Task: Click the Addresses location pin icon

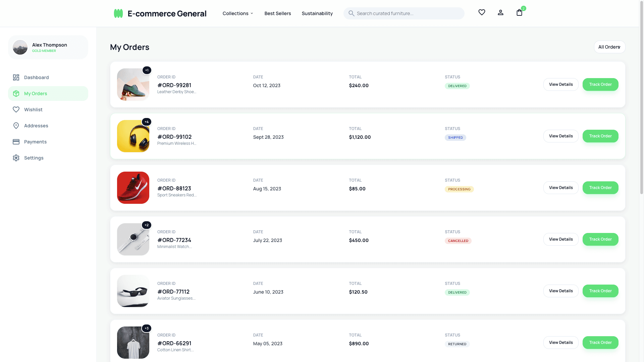Action: click(x=16, y=126)
